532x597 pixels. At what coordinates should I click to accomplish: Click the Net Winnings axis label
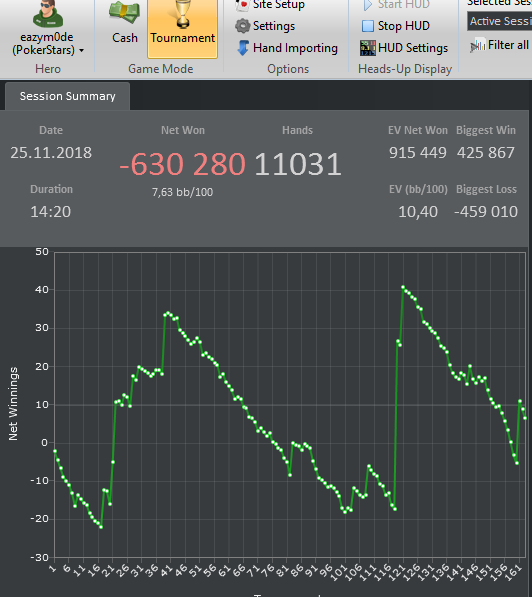click(x=13, y=404)
